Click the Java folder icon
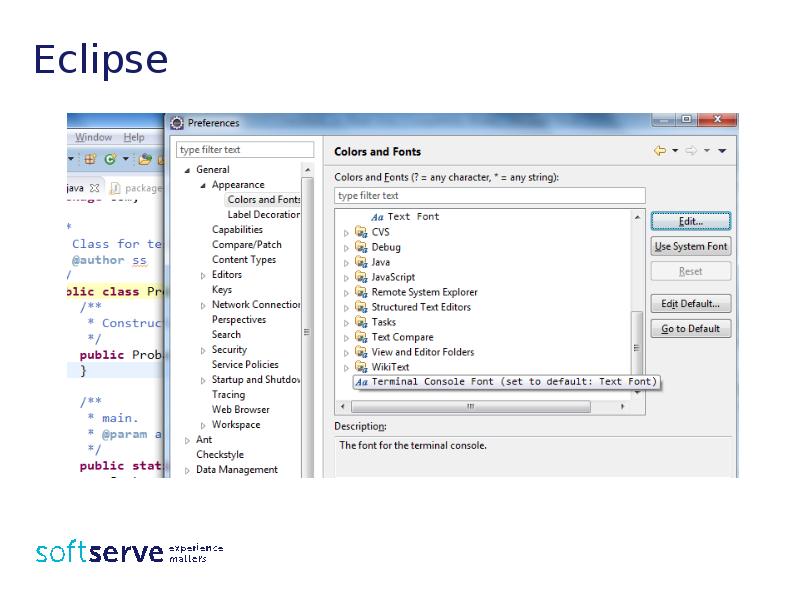The image size is (800, 600). [x=361, y=262]
